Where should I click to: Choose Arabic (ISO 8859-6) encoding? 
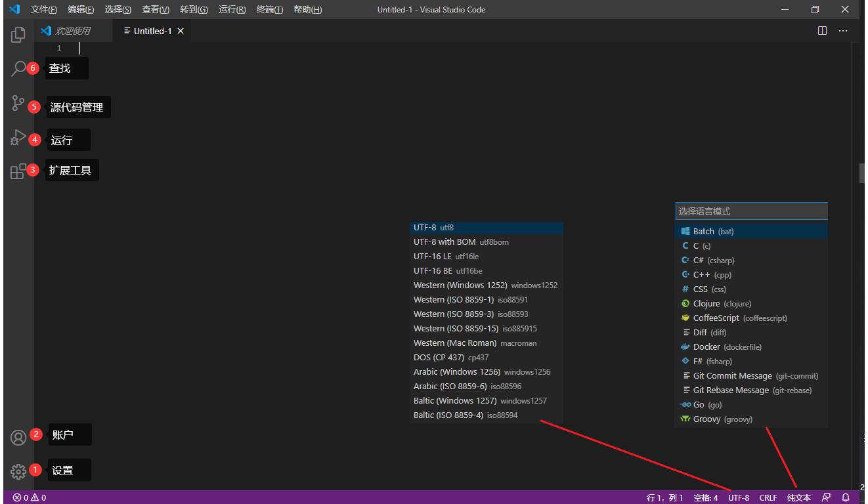486,387
